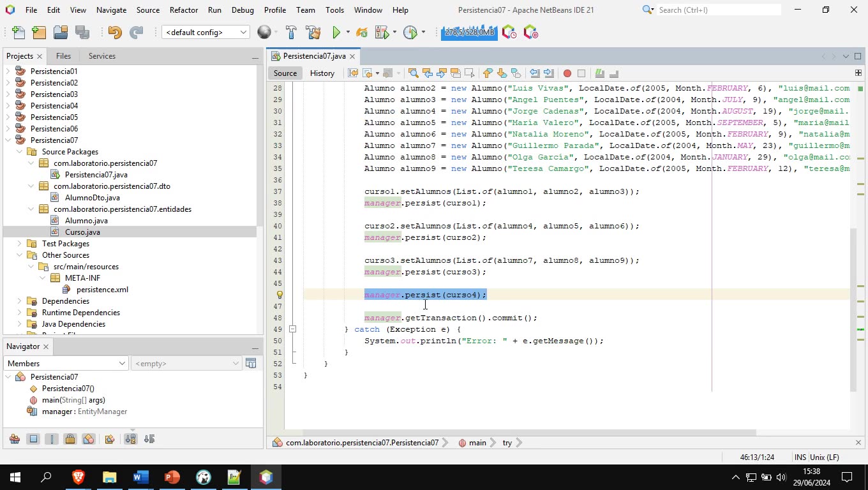
Task: Undo the last edit using the toolbar
Action: 115,33
